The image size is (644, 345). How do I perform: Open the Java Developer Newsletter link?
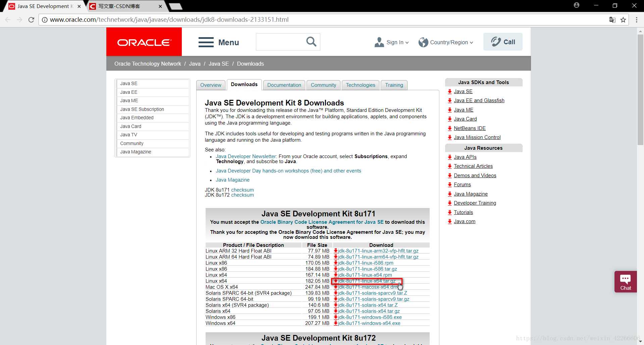246,156
